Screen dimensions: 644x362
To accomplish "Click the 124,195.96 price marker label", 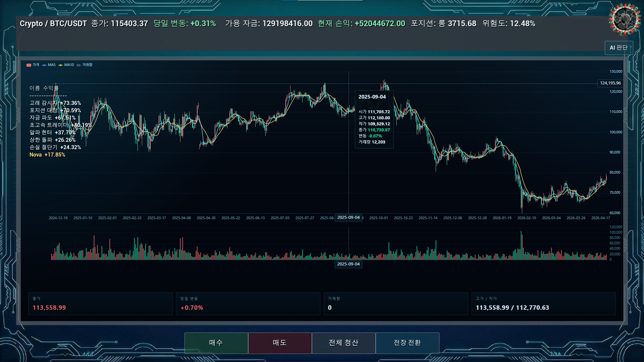I will [x=610, y=83].
